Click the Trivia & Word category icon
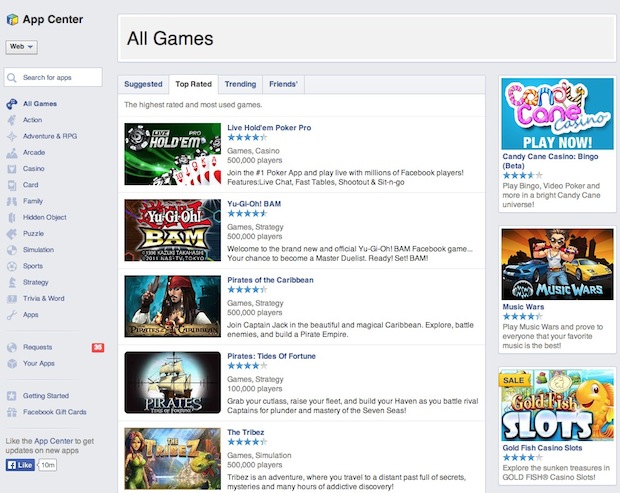This screenshot has height=493, width=620. 11,298
